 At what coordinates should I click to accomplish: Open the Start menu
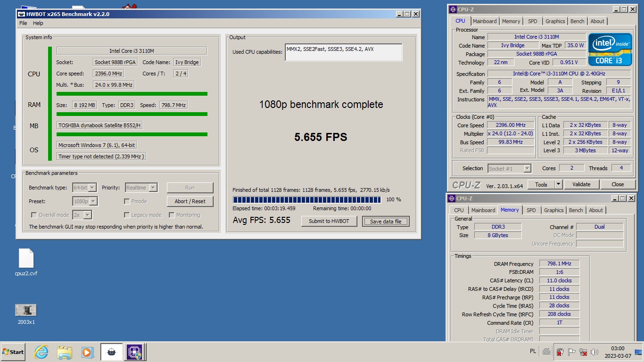pyautogui.click(x=13, y=352)
